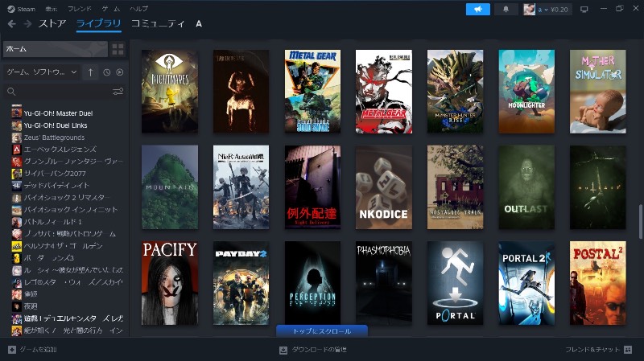This screenshot has width=644, height=361.
Task: Open NKODICE game cover
Action: click(x=384, y=187)
